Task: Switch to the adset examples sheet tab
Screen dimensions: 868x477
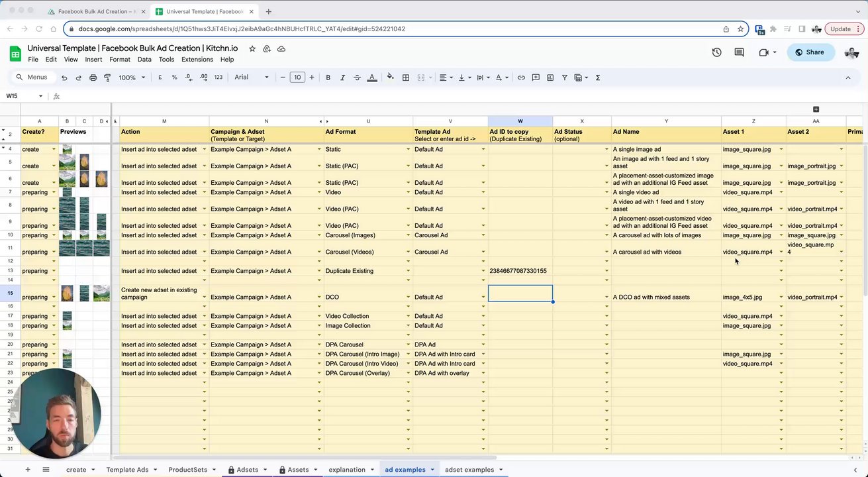Action: [469, 470]
